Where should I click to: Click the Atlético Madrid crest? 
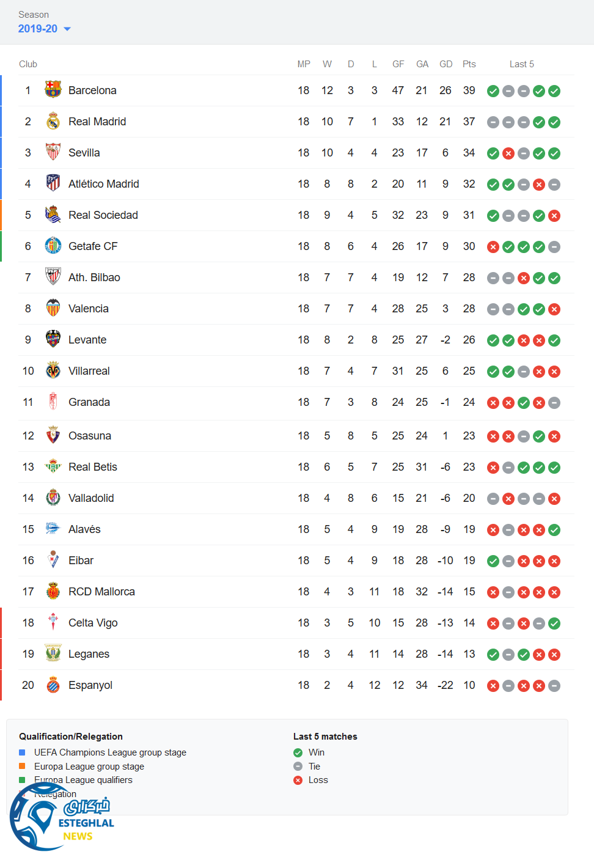click(53, 183)
